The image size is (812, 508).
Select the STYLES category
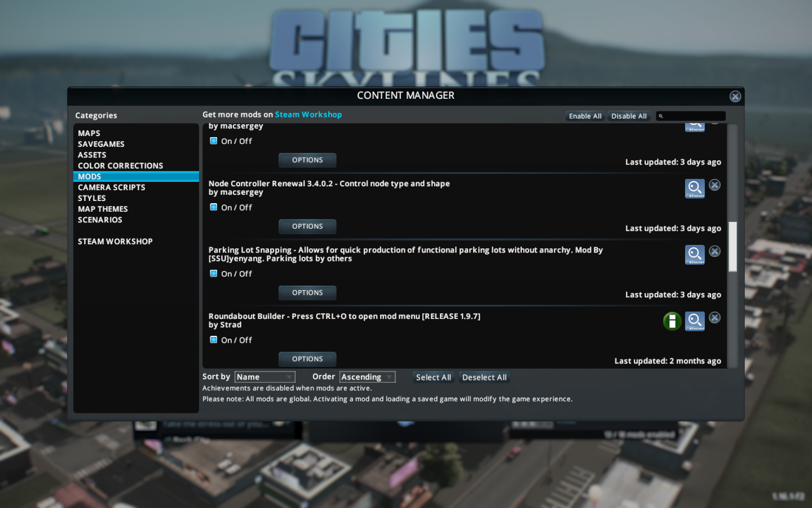pos(136,198)
